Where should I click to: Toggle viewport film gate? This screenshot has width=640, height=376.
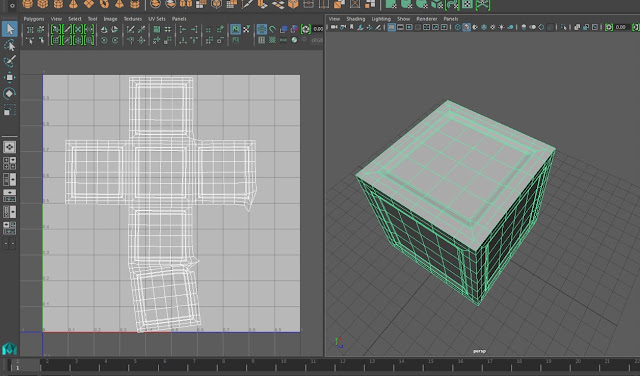tap(400, 27)
